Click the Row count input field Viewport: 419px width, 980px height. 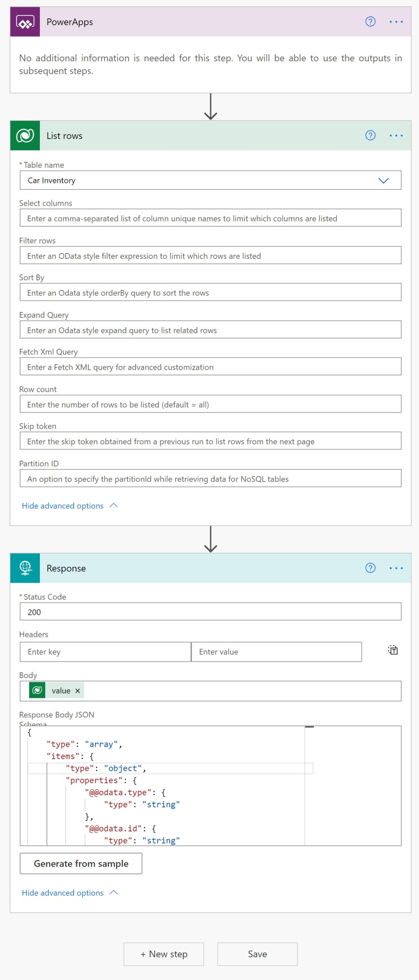210,404
